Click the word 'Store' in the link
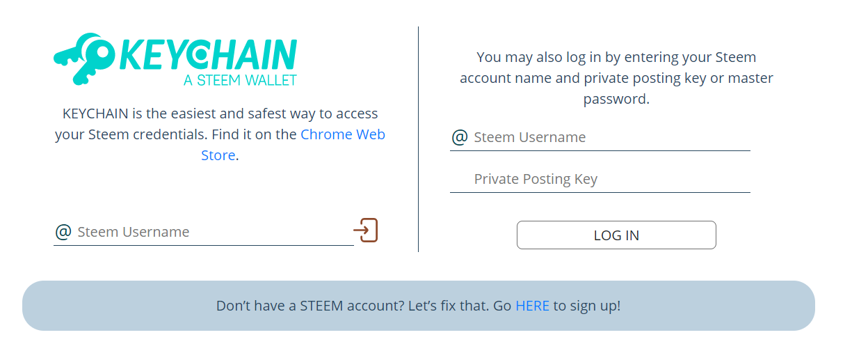The image size is (868, 360). [218, 155]
